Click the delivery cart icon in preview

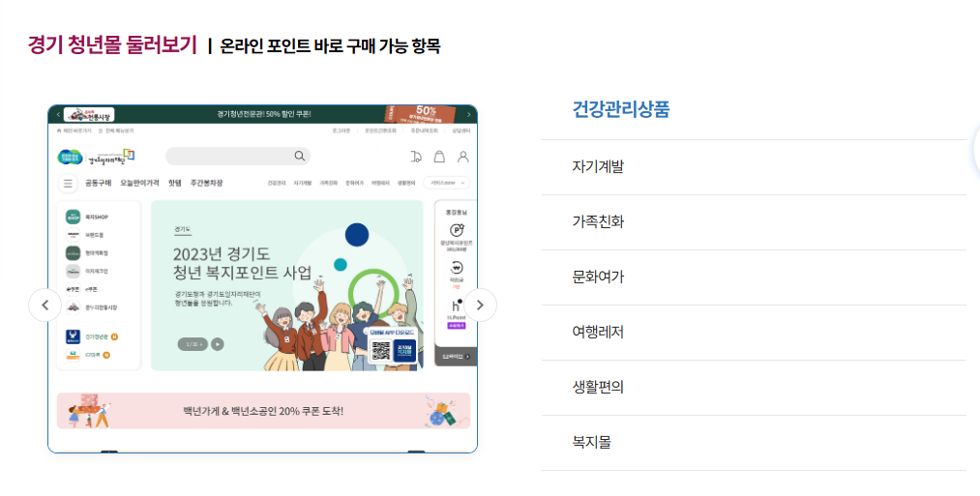click(x=416, y=157)
